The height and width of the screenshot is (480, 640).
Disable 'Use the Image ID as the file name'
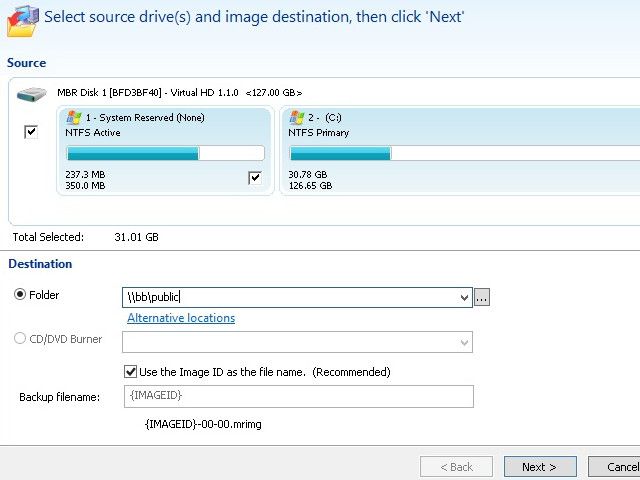coord(131,372)
